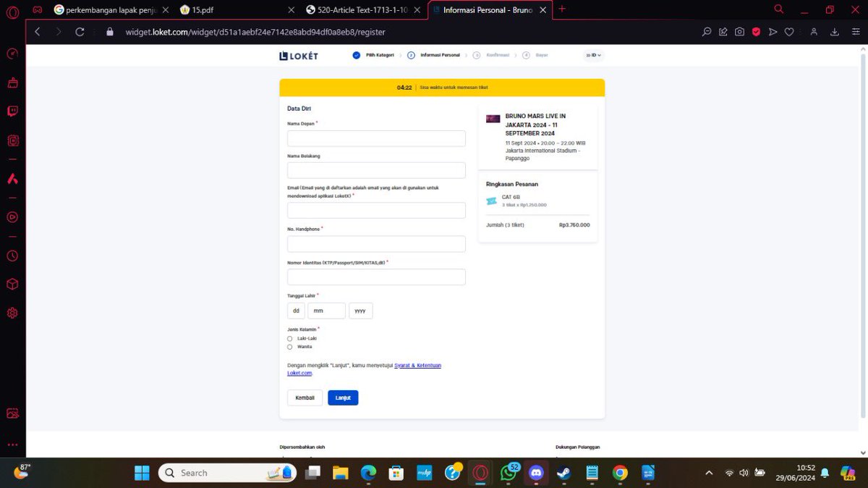This screenshot has width=868, height=488.
Task: Search open tabs with top-right magnifier
Action: [779, 9]
